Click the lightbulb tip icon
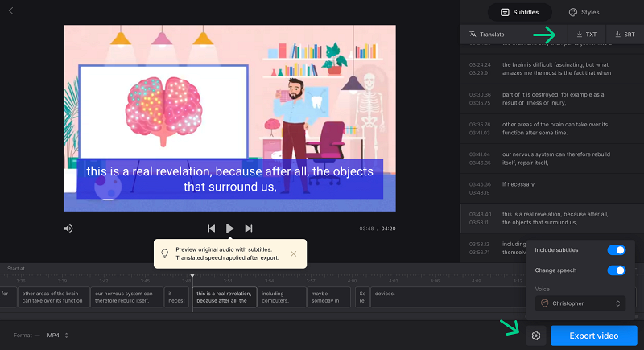Viewport: 644px width, 350px height. 165,253
